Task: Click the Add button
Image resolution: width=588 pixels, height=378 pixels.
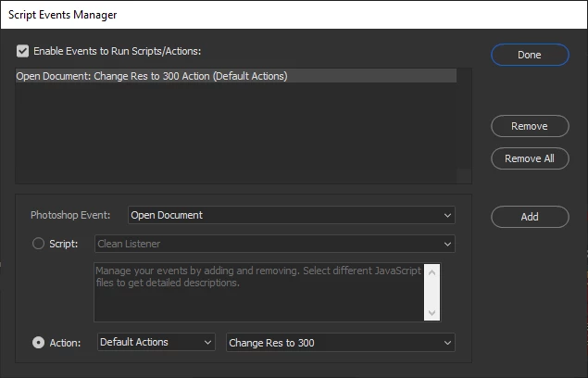Action: click(x=530, y=217)
